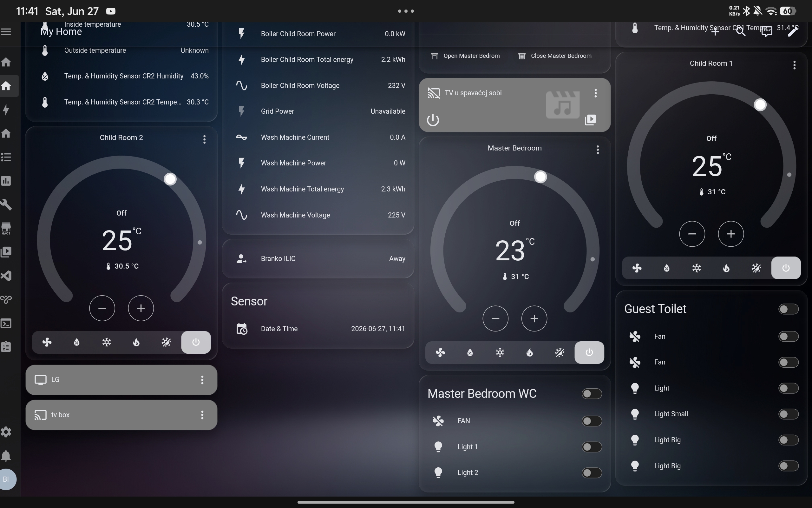Set Child Room 1 to heat flame mode
Screen dimensions: 812x508
[x=726, y=268]
